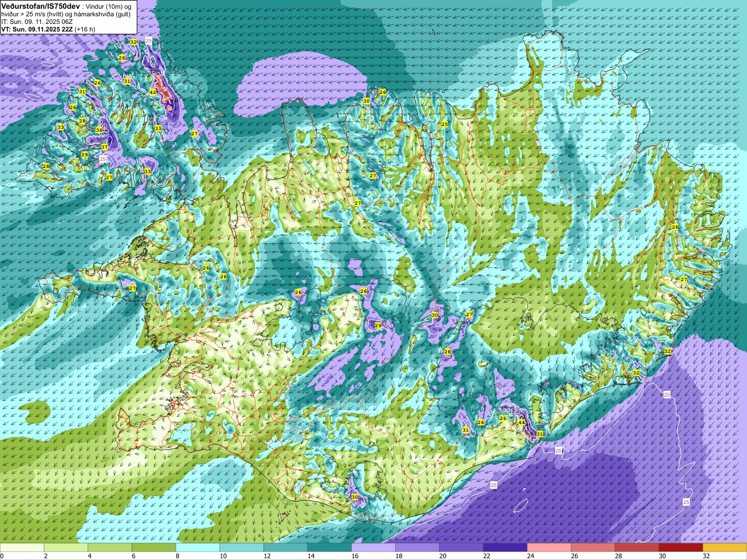Click the light cyan 8–10 legend swatch
The image size is (747, 560).
tap(198, 548)
